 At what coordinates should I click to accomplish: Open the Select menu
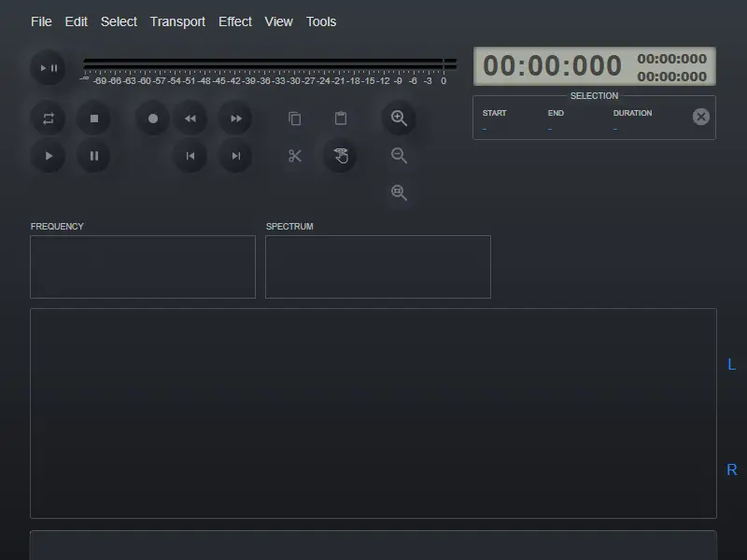click(119, 21)
